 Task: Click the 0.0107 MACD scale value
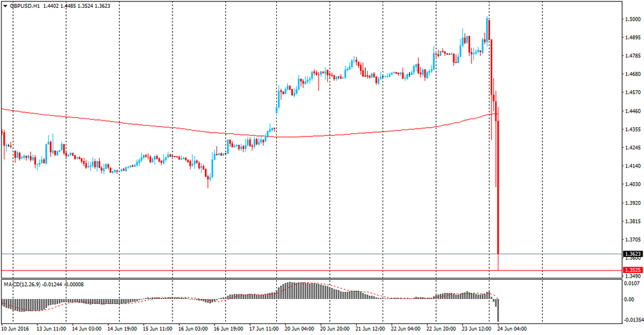[x=632, y=283]
